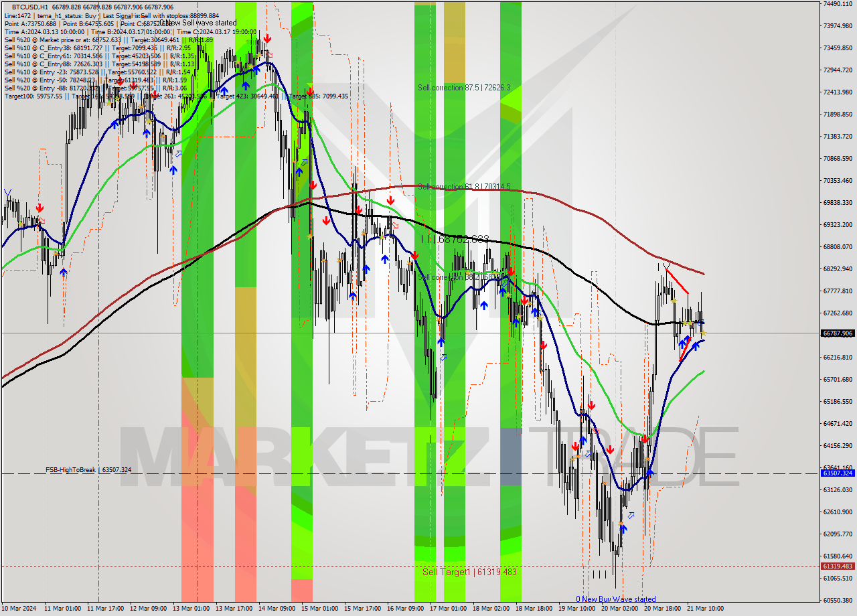Click the '0 New Sell wave started' label
This screenshot has width=857, height=616.
[x=198, y=23]
